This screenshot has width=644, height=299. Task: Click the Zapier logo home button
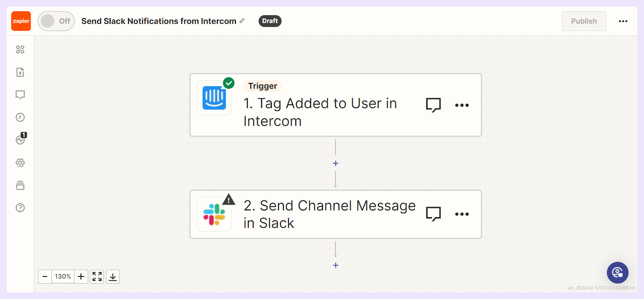point(21,21)
